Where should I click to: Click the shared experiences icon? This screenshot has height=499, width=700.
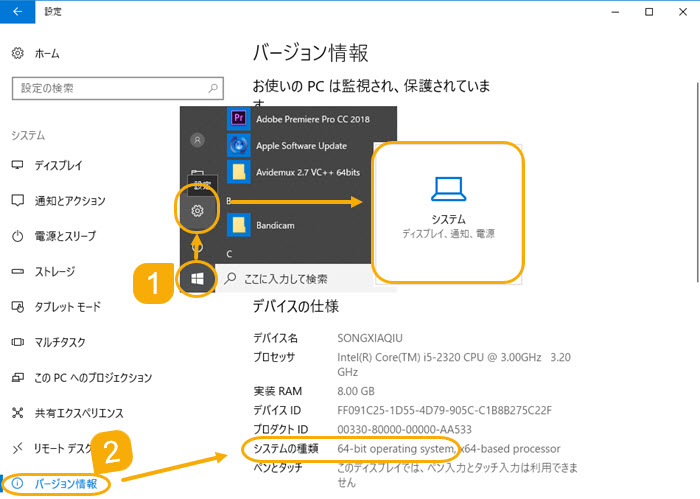point(17,413)
